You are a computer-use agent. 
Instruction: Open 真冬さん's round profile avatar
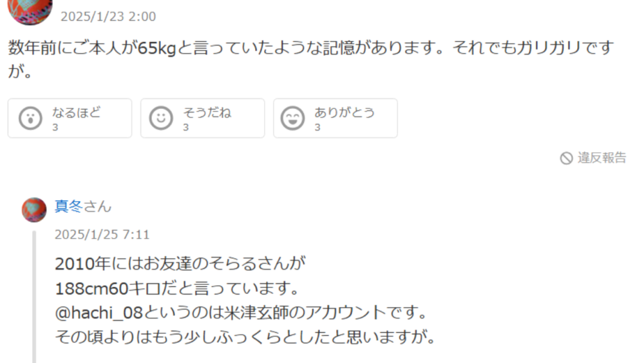point(34,210)
